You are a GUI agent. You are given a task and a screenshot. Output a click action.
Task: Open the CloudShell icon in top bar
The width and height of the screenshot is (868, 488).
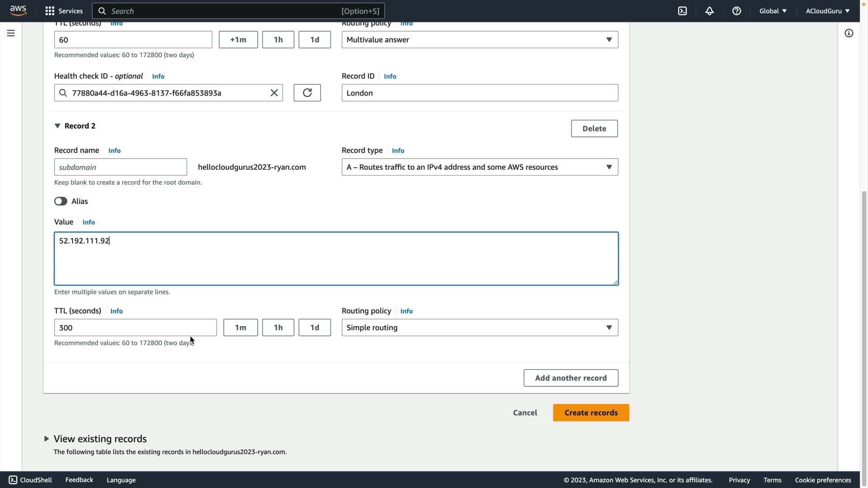click(x=682, y=11)
